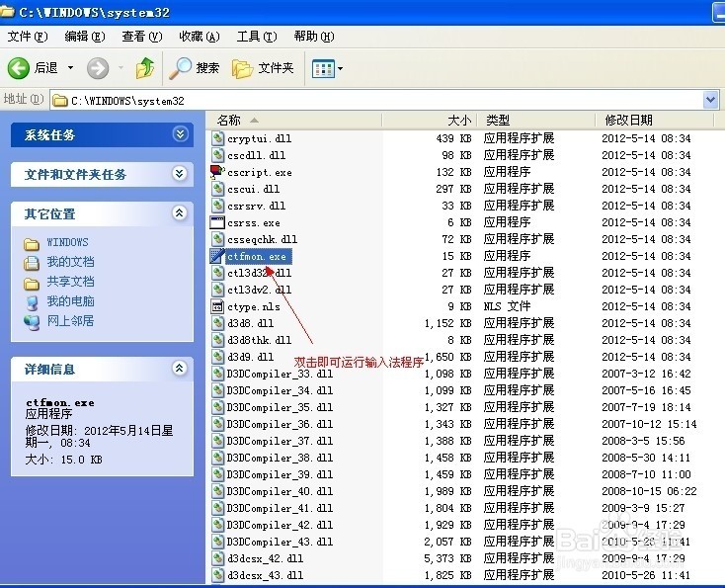
Task: Collapse the 系统任务 panel
Action: tap(179, 134)
